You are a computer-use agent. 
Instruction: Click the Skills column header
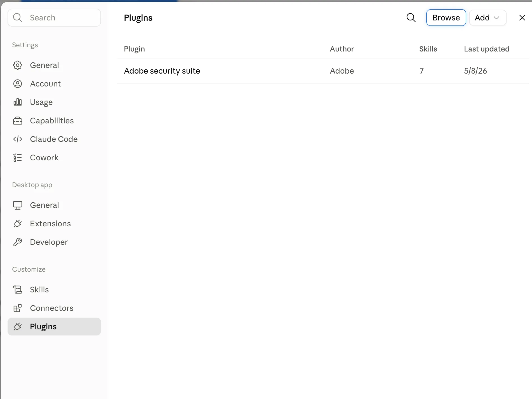(x=428, y=49)
